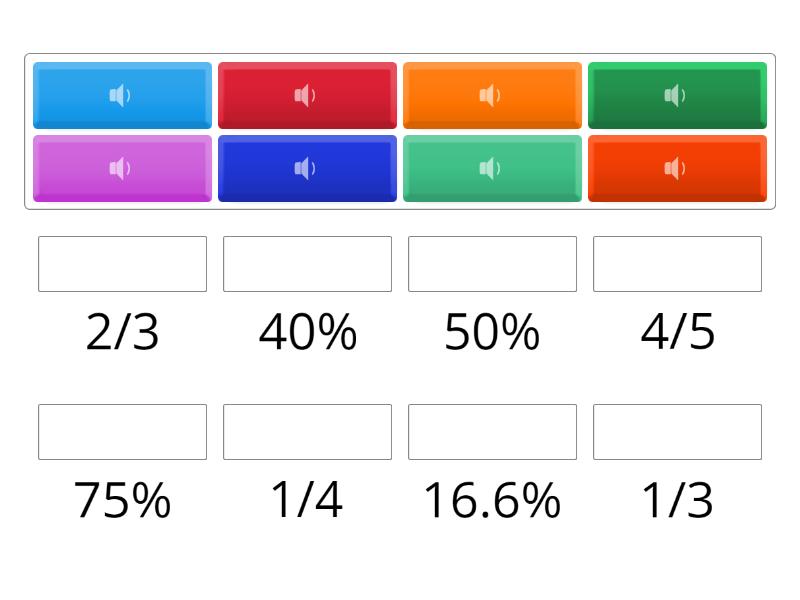Select the answer box above 75%
The height and width of the screenshot is (600, 800).
[122, 432]
